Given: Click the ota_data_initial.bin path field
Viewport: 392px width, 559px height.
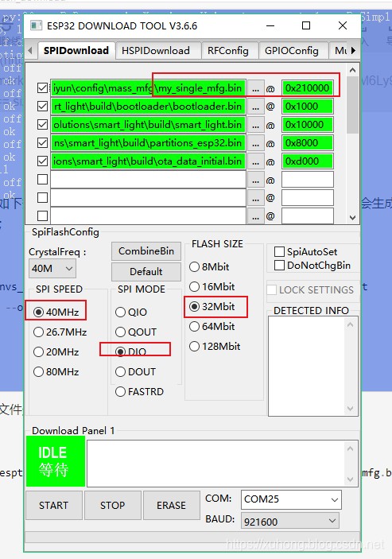Looking at the screenshot, I should coord(148,161).
